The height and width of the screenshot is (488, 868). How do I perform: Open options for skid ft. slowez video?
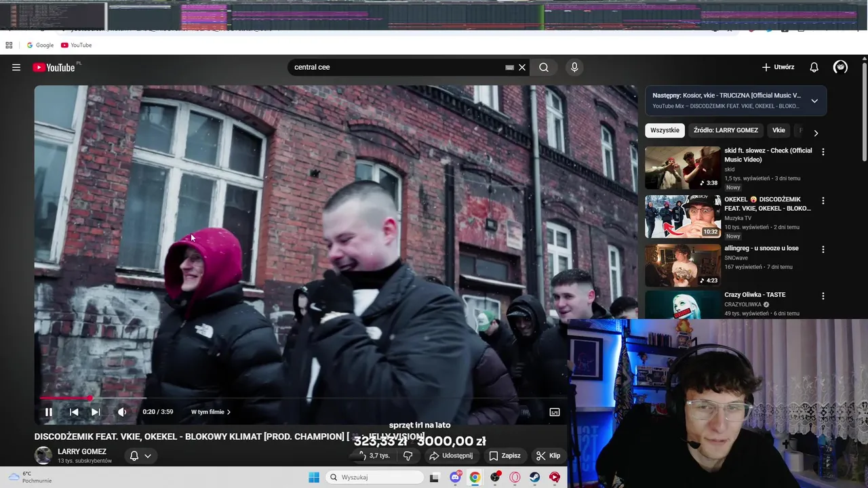[823, 152]
